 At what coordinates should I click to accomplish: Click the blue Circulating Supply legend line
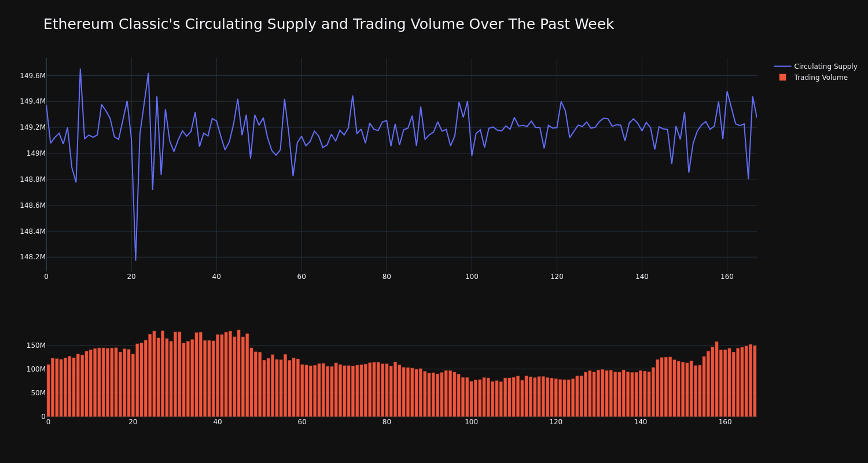(782, 67)
